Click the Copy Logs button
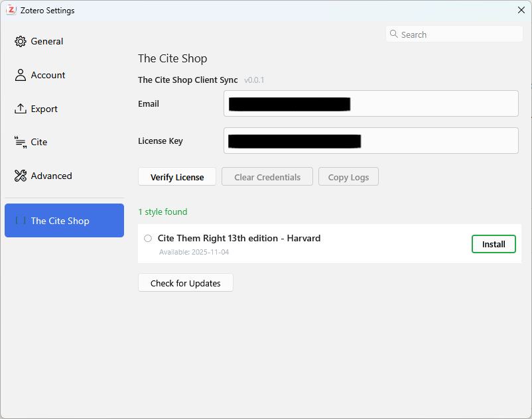 pyautogui.click(x=348, y=176)
